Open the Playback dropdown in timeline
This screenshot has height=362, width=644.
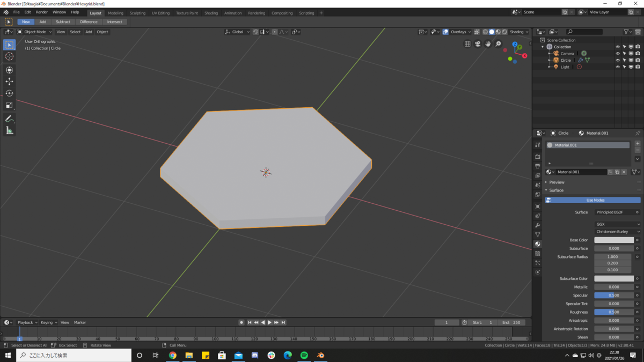click(x=27, y=322)
